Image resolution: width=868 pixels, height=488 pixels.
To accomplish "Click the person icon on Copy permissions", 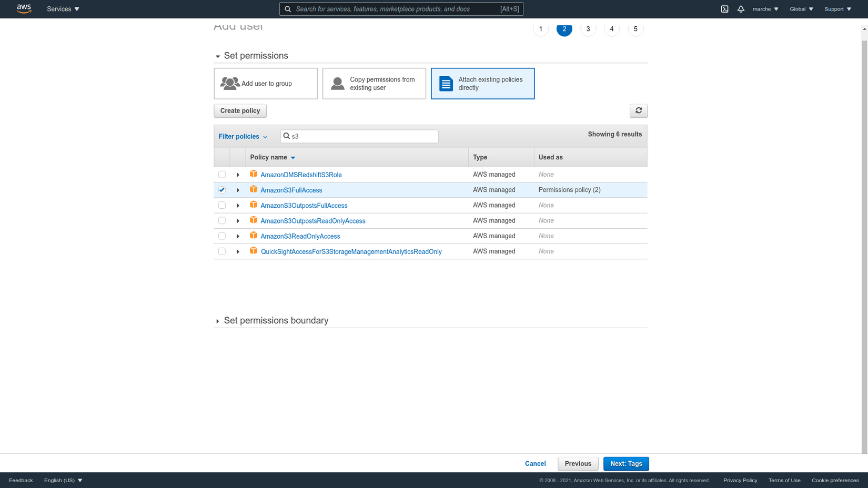I will pyautogui.click(x=338, y=83).
